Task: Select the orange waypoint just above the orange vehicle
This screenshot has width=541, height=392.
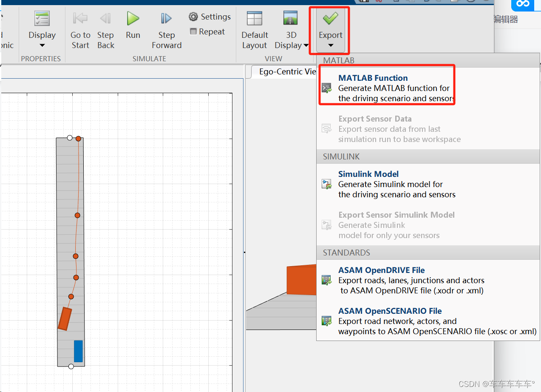Action: tap(71, 296)
